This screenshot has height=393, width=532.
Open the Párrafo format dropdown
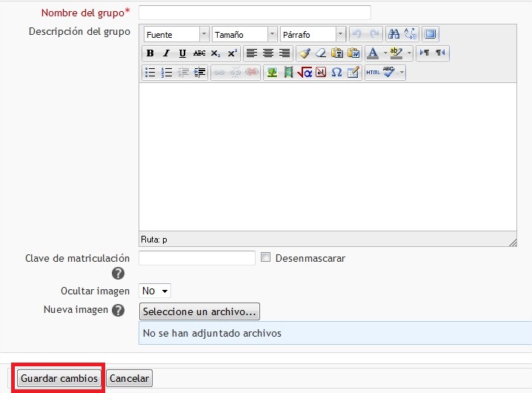[313, 34]
